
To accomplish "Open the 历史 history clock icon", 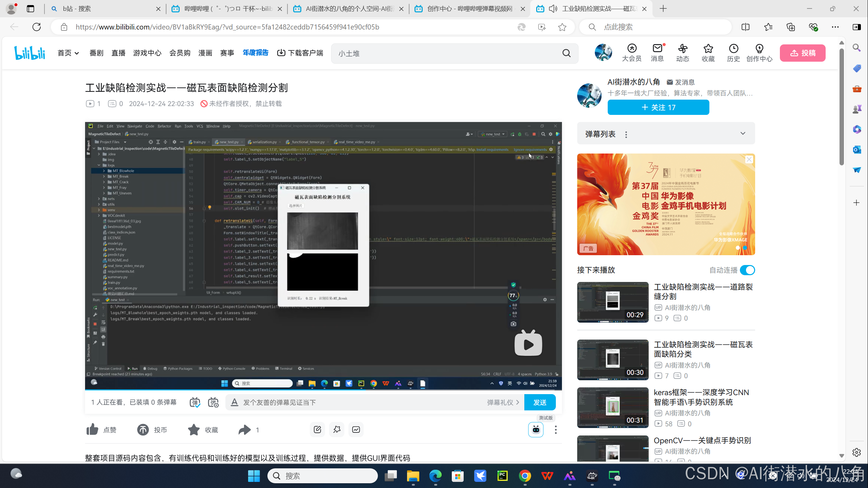I will pyautogui.click(x=733, y=49).
